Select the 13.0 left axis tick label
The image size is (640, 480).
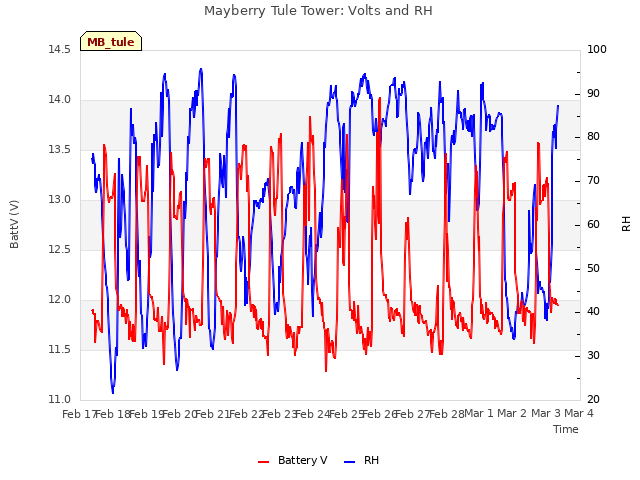click(x=60, y=200)
